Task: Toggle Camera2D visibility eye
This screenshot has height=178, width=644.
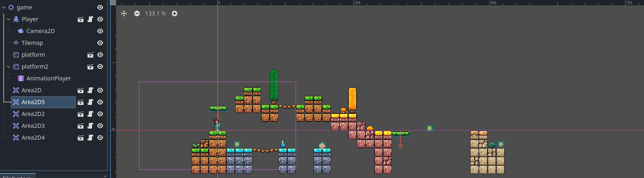Action: [x=100, y=31]
